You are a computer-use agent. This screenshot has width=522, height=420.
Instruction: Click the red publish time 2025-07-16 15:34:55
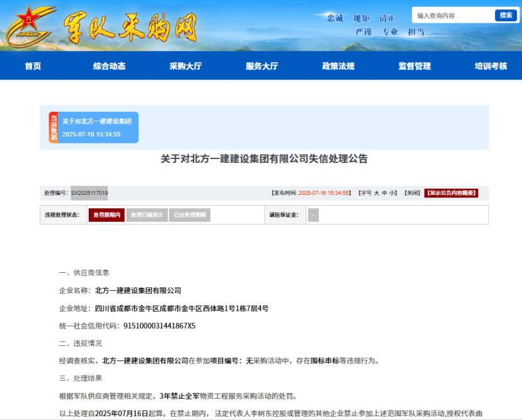[x=324, y=193]
